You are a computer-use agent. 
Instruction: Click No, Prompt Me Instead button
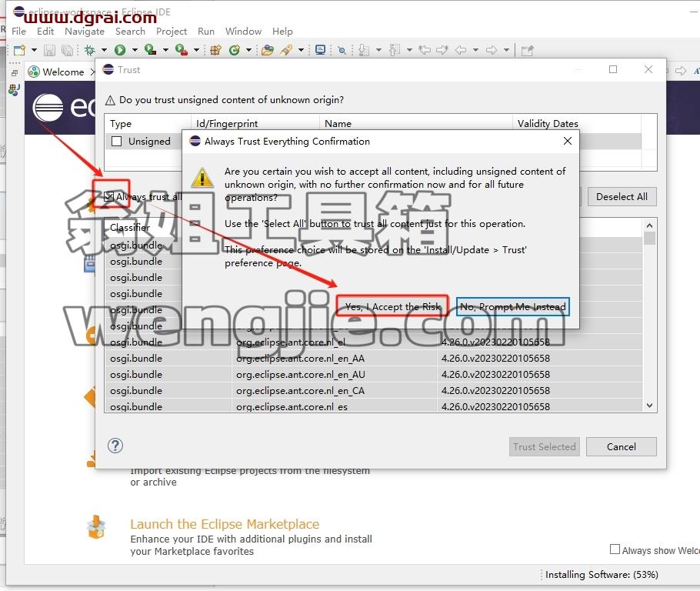(513, 307)
